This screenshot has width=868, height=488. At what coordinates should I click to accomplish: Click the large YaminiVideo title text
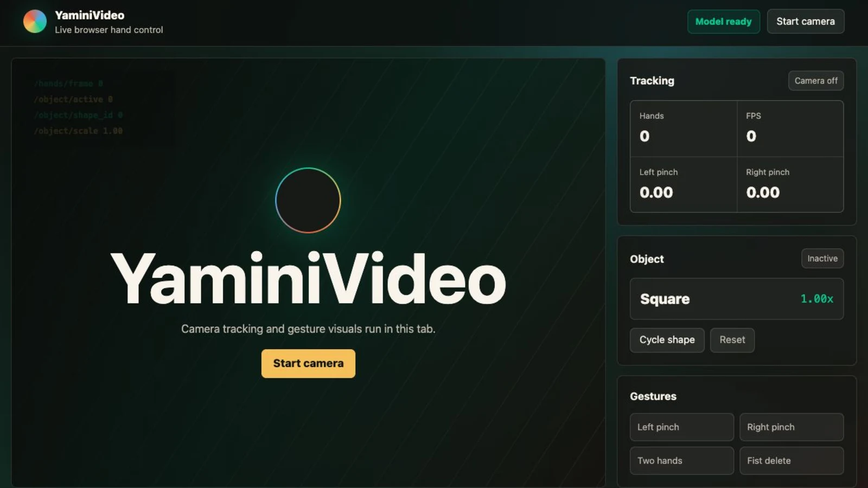point(308,279)
